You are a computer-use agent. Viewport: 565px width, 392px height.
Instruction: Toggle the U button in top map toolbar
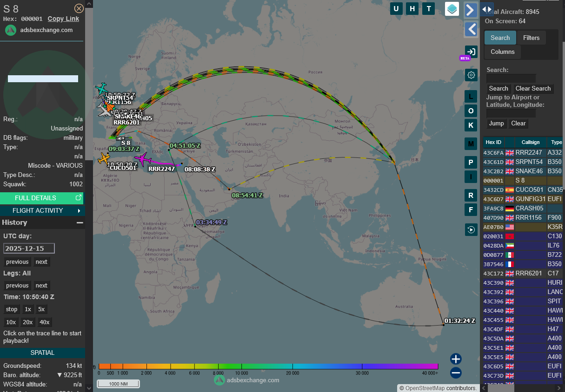(x=396, y=8)
